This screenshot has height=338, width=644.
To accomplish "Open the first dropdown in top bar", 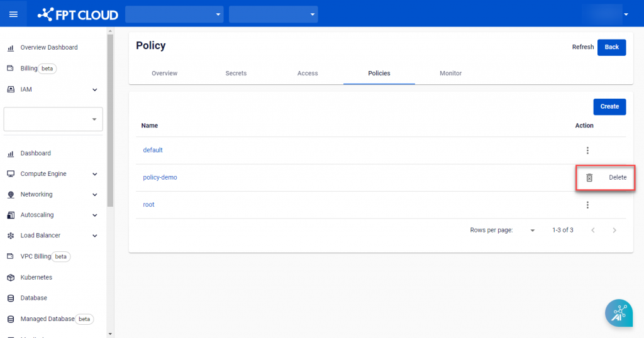I will point(174,14).
